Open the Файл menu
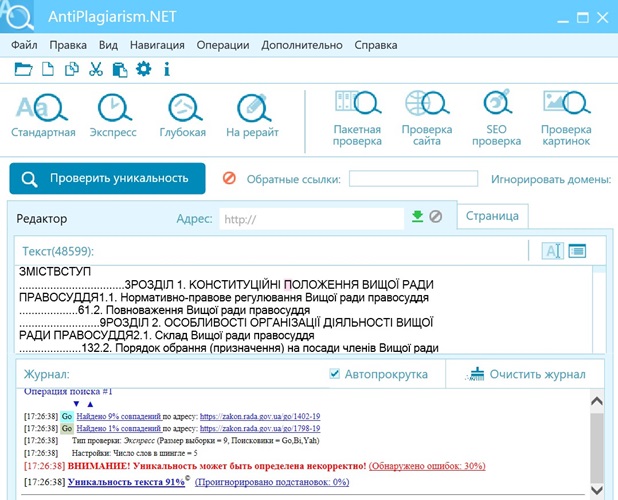618x500 pixels. (x=24, y=45)
